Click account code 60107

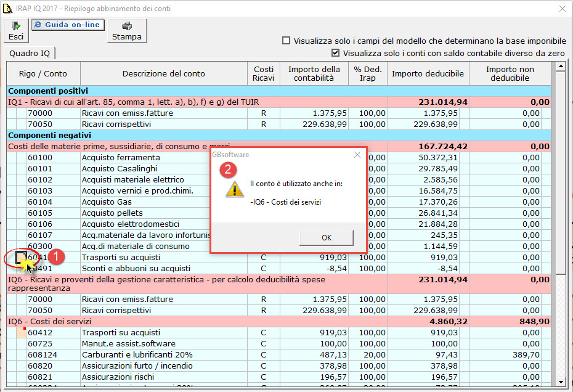pyautogui.click(x=40, y=235)
